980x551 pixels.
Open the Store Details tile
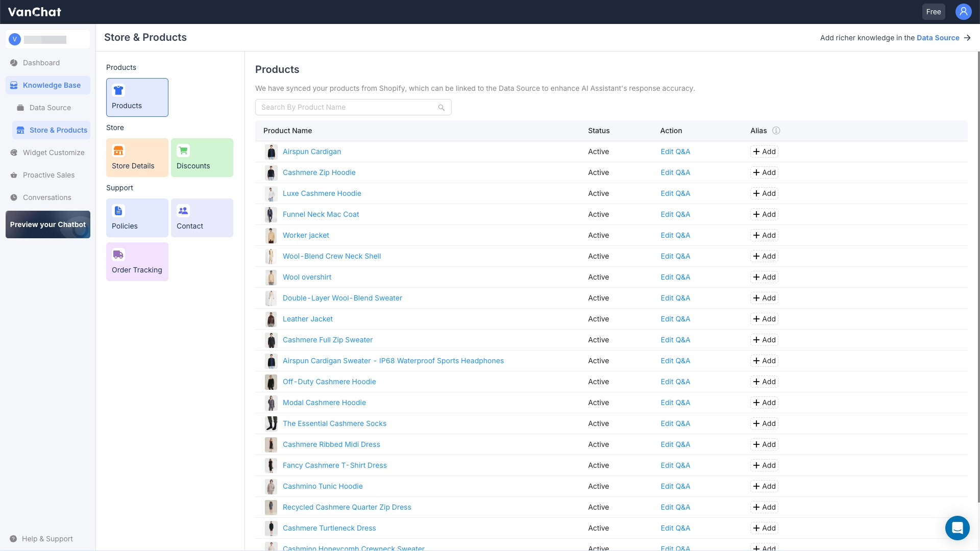[x=137, y=158]
